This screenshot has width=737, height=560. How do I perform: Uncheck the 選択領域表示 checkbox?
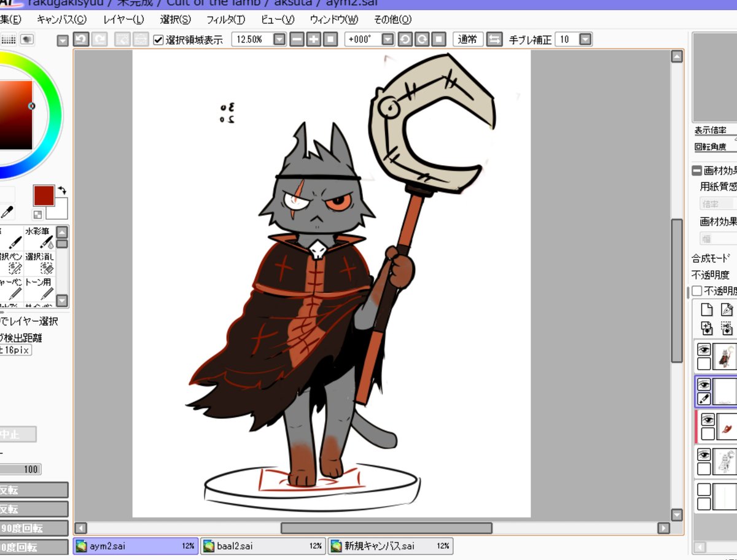[158, 40]
